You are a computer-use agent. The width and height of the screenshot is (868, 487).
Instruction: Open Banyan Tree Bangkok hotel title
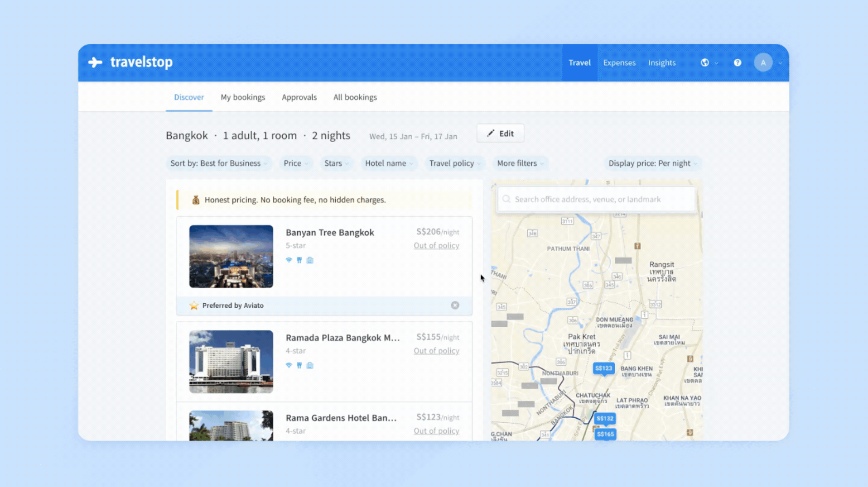[x=330, y=232]
